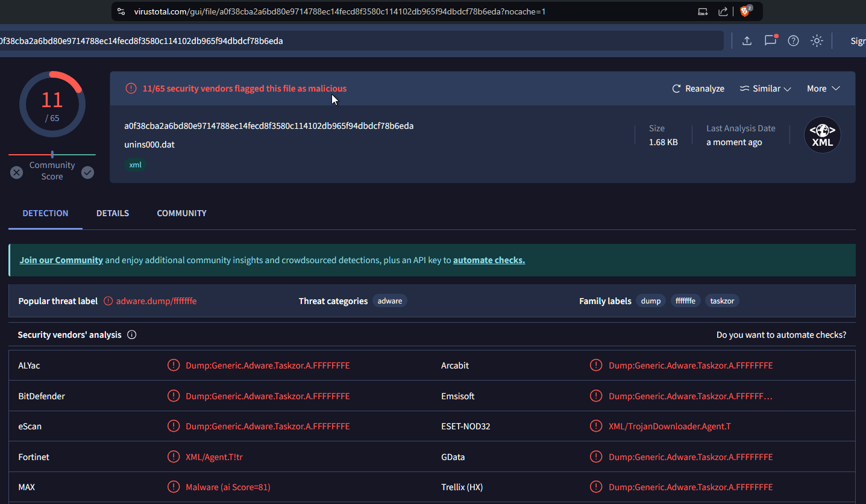Click the XML/Agent.T!tr detection text

(215, 457)
